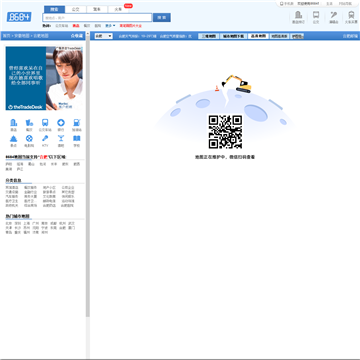
Task: Click the QR code image in the map area
Action: (x=225, y=132)
